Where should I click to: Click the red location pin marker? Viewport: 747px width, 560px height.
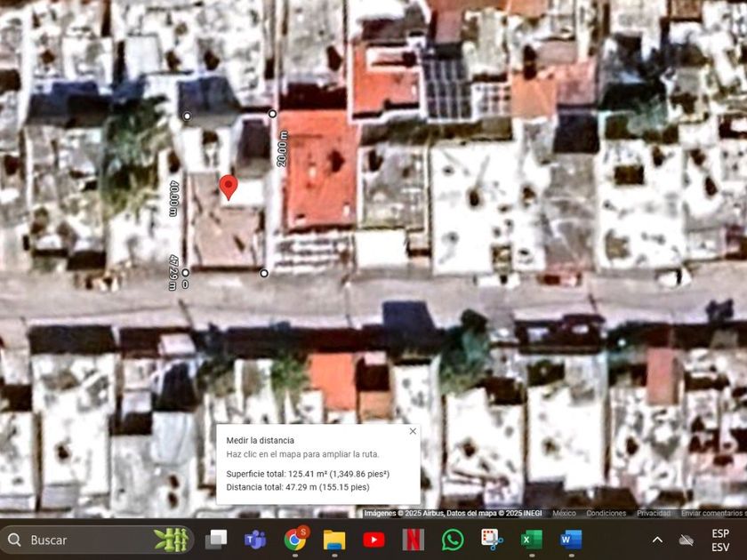[x=229, y=187]
